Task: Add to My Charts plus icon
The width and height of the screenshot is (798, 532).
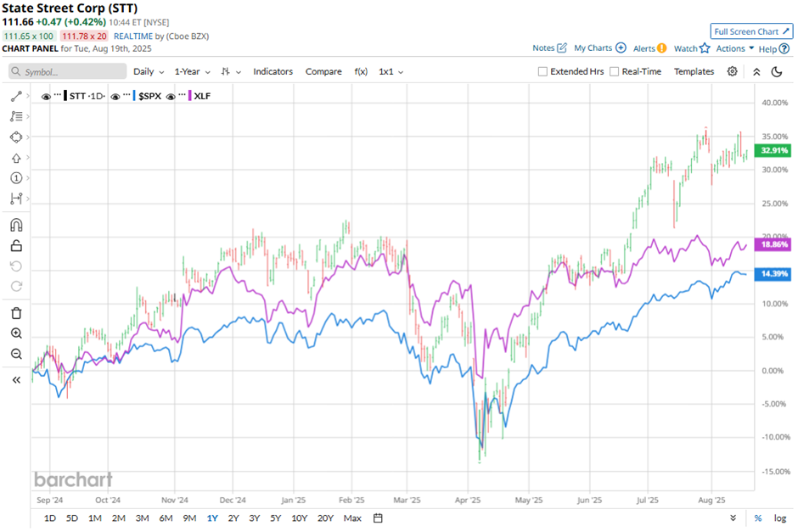Action: coord(621,48)
